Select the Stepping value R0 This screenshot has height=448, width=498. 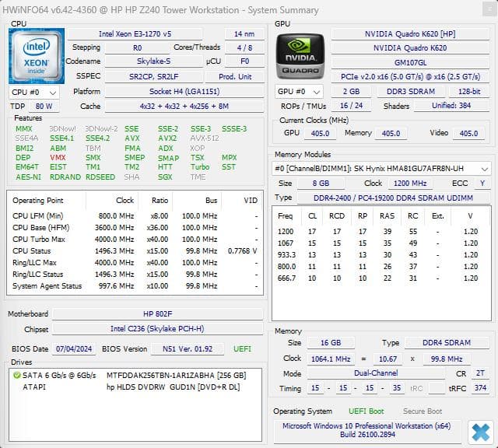coord(137,48)
